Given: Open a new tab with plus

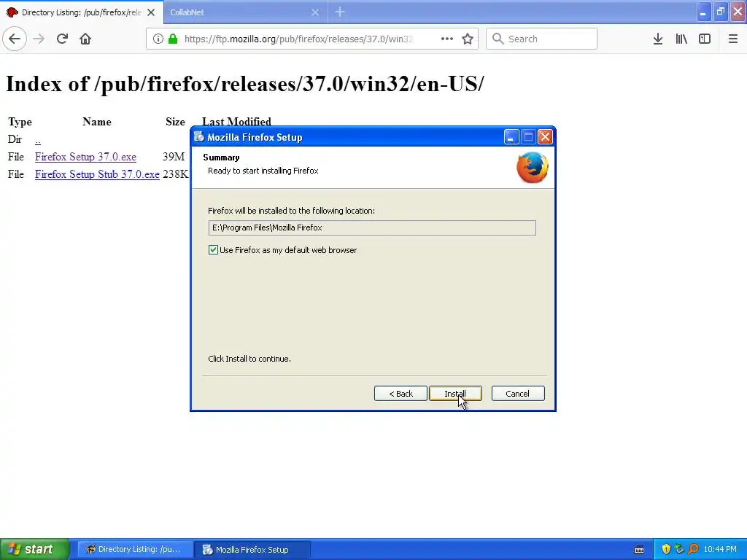Looking at the screenshot, I should pyautogui.click(x=340, y=12).
